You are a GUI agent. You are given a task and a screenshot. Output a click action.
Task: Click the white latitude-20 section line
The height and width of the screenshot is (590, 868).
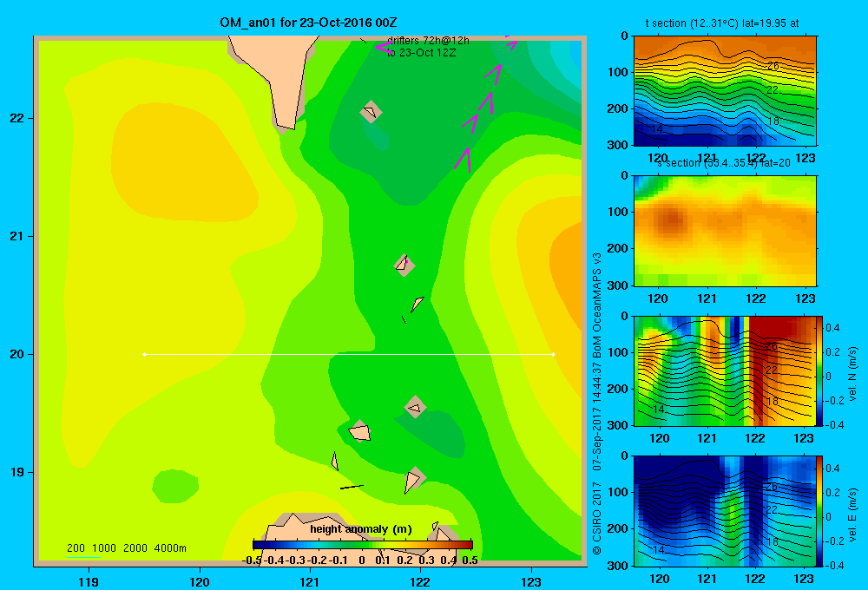coord(349,354)
